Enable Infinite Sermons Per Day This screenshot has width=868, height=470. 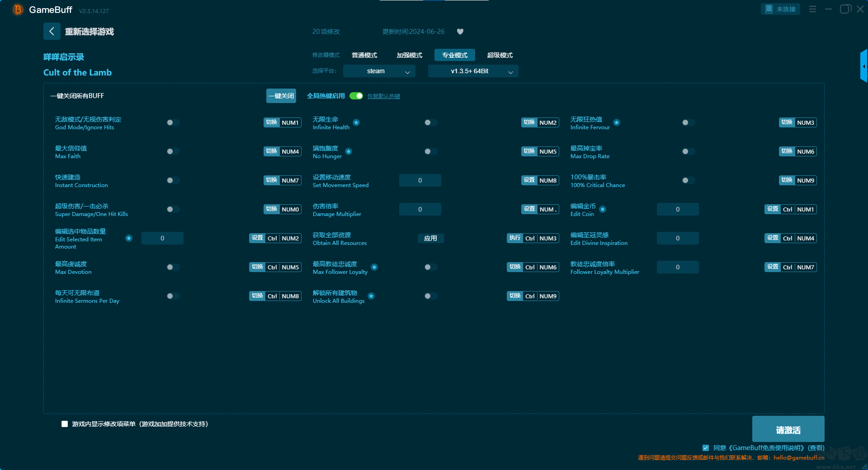[173, 296]
